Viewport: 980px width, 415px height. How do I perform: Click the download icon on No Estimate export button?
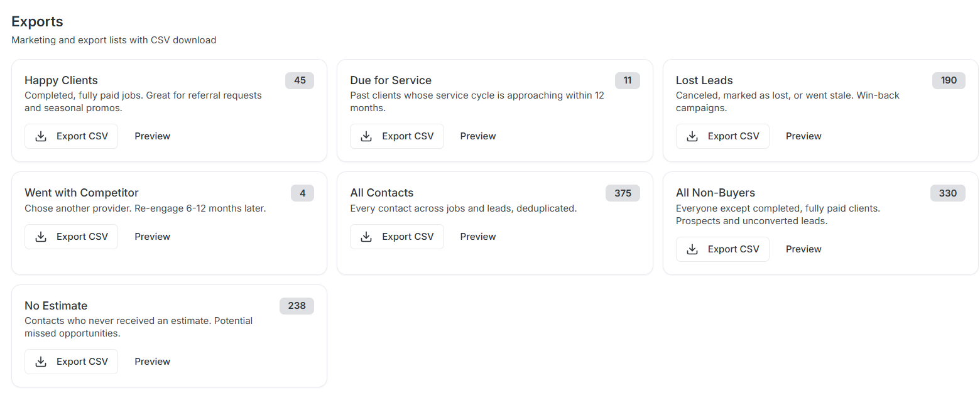(41, 361)
